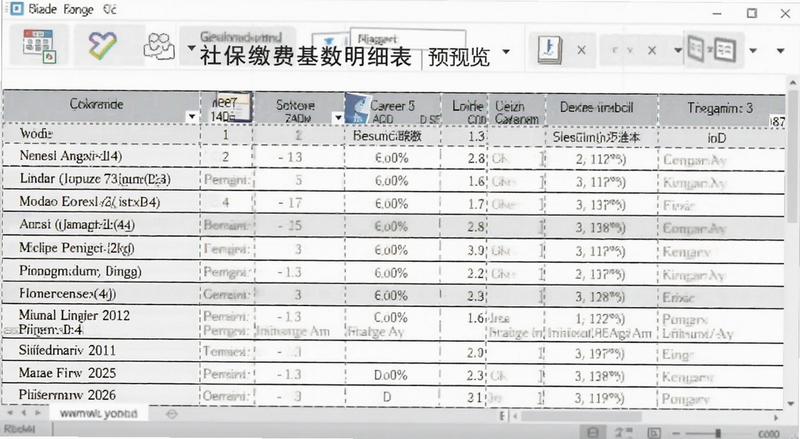Click the Rbcld status text at bottom left

point(19,430)
